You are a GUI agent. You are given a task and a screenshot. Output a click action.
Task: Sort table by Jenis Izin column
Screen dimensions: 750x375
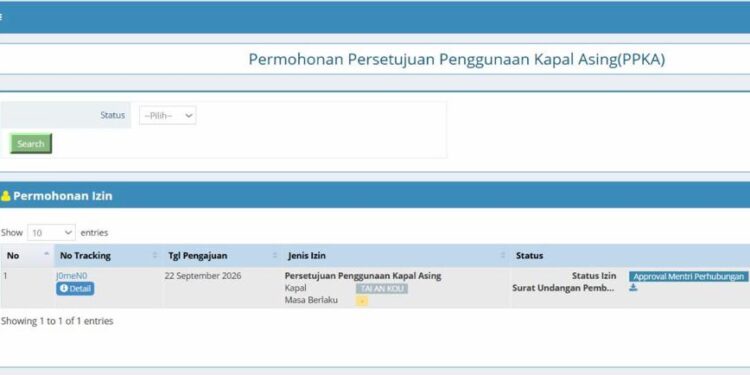pos(396,255)
